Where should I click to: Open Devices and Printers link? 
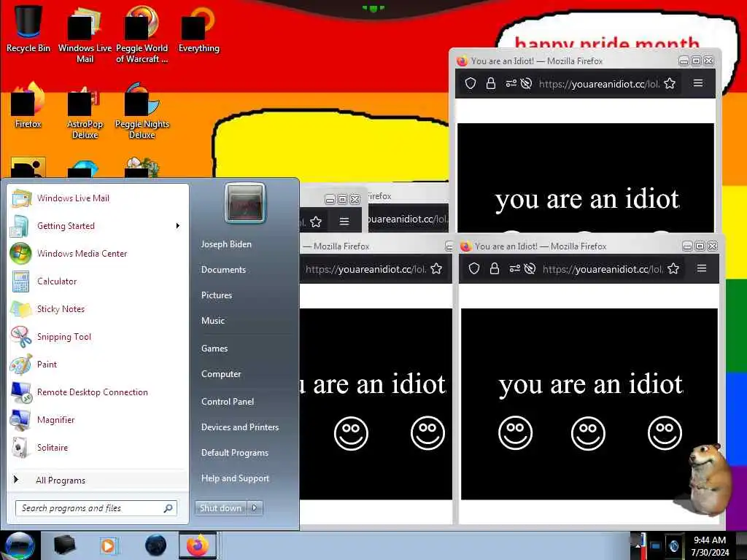tap(240, 427)
